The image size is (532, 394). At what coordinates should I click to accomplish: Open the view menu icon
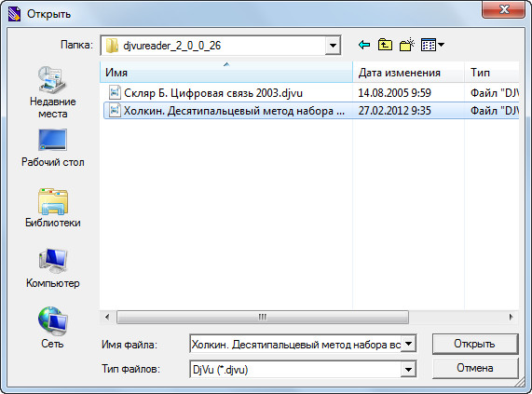[432, 45]
